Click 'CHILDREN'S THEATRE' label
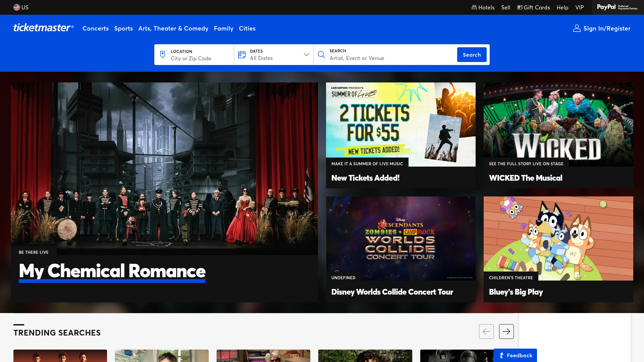 (511, 278)
